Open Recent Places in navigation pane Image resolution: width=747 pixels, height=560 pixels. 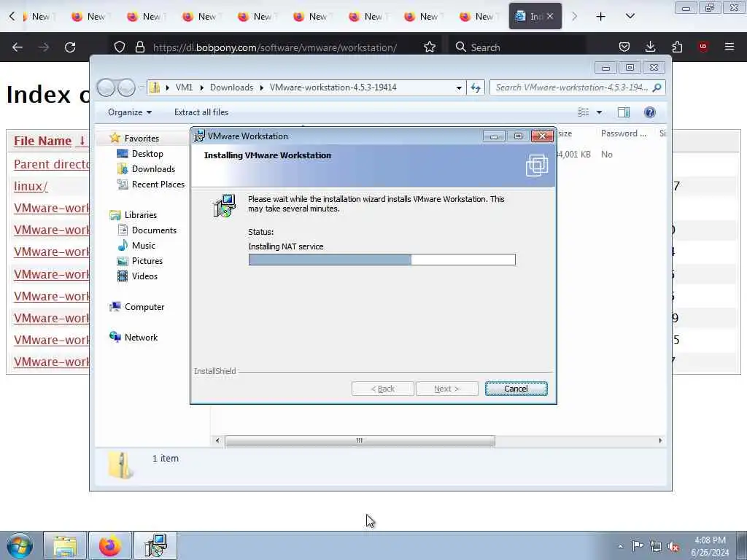coord(158,184)
